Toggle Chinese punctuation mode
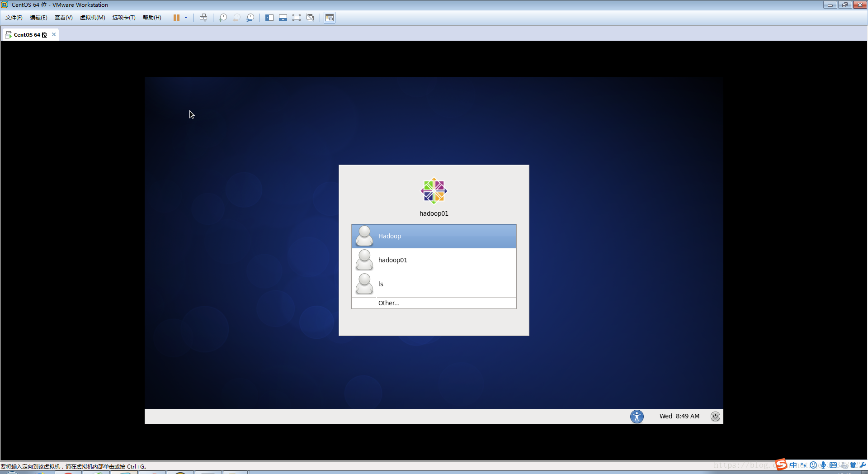Viewport: 868px width, 474px height. (803, 465)
